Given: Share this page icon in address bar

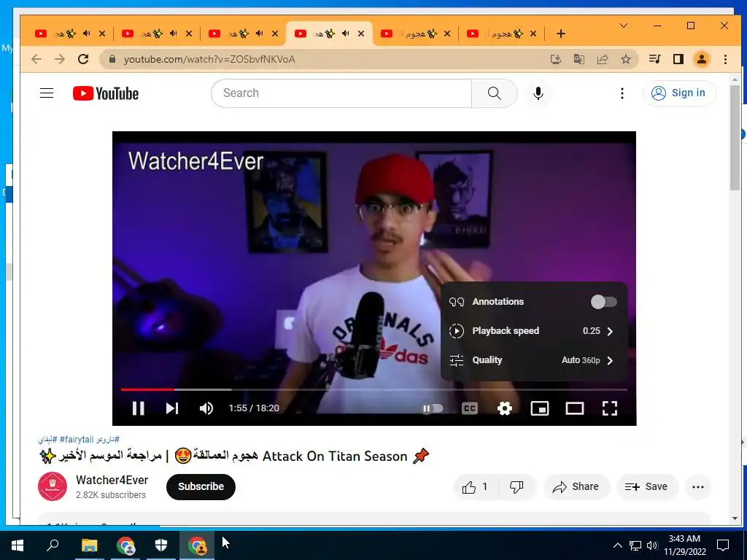Looking at the screenshot, I should (602, 59).
